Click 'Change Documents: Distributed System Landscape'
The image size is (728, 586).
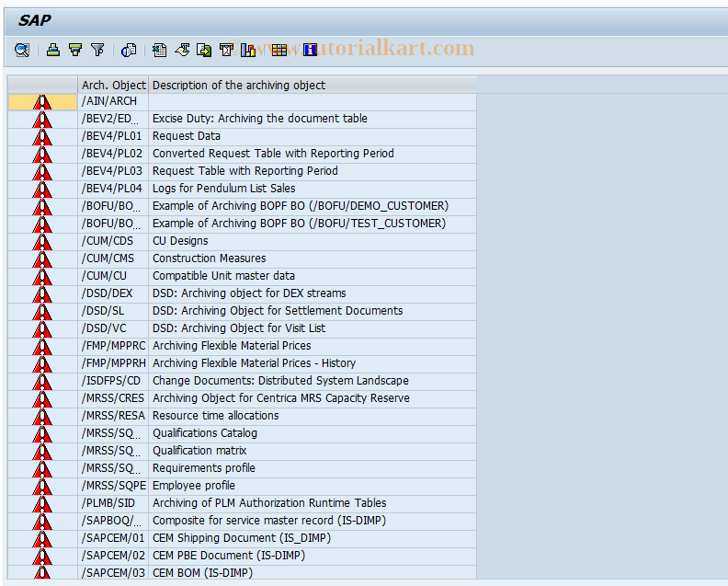[x=281, y=381]
